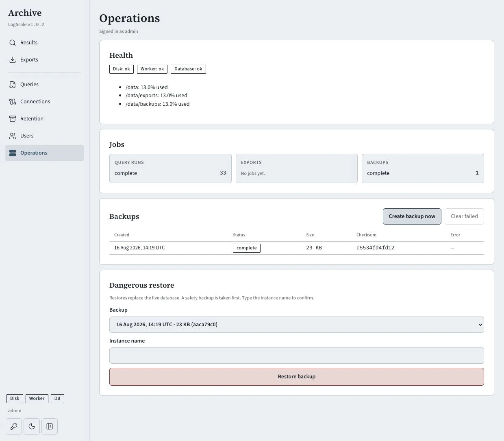Click the Clear failed button
Screen dimensions: 504x441
[464, 216]
